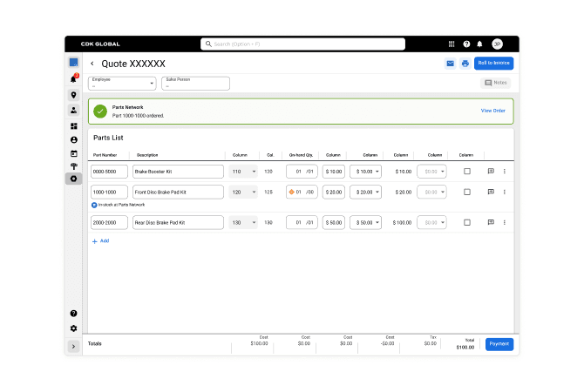Click the email quote icon
This screenshot has width=584, height=392.
[x=451, y=64]
